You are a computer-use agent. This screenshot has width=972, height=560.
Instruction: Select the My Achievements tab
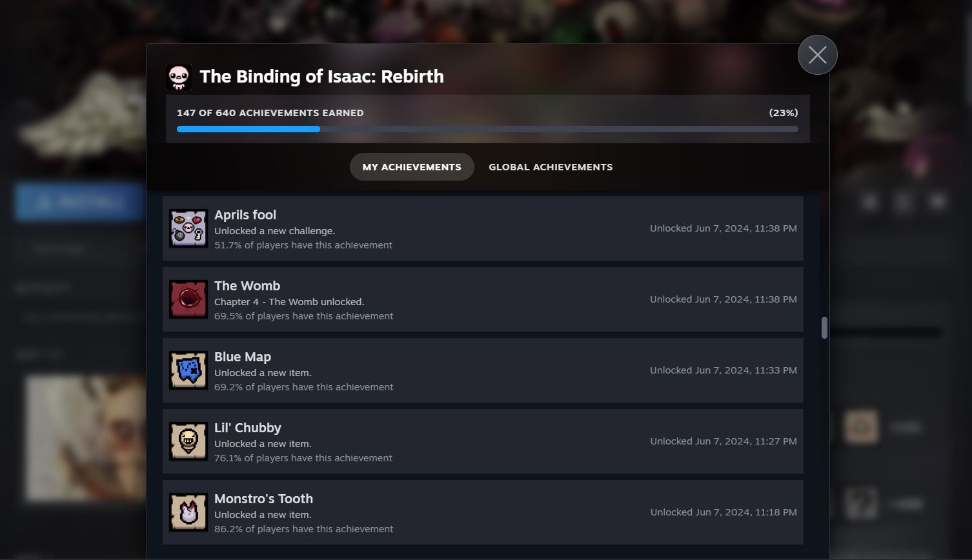(412, 167)
